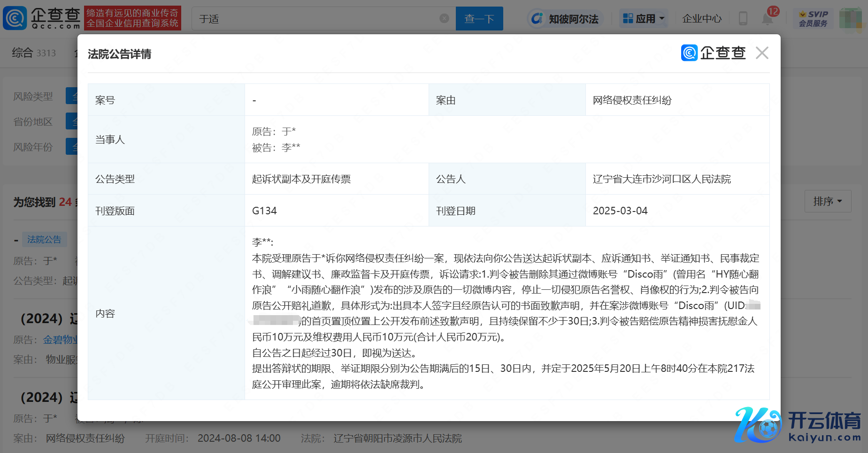Open the 金碧物业 plaintiff link
The image size is (868, 453).
pos(60,340)
